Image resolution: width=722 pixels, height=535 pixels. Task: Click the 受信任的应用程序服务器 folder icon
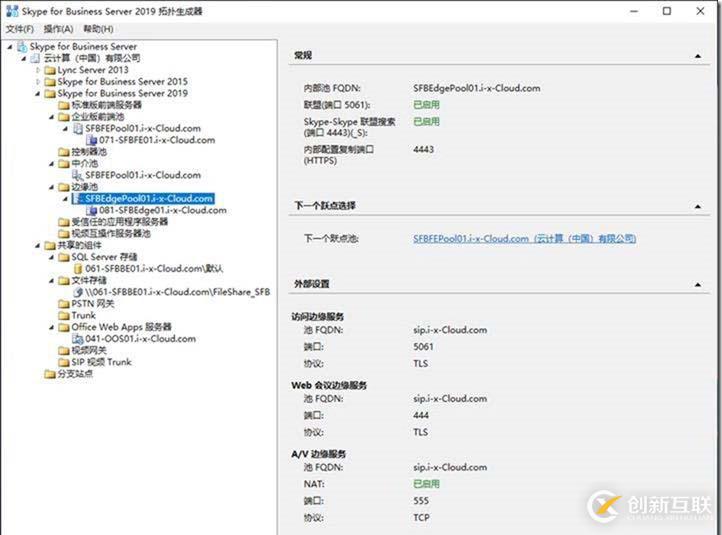point(64,222)
